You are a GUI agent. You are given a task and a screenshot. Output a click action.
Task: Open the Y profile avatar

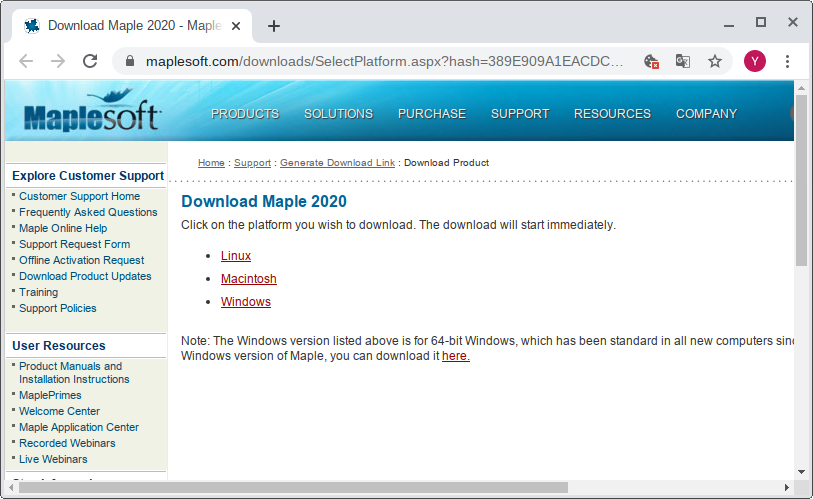coord(754,61)
